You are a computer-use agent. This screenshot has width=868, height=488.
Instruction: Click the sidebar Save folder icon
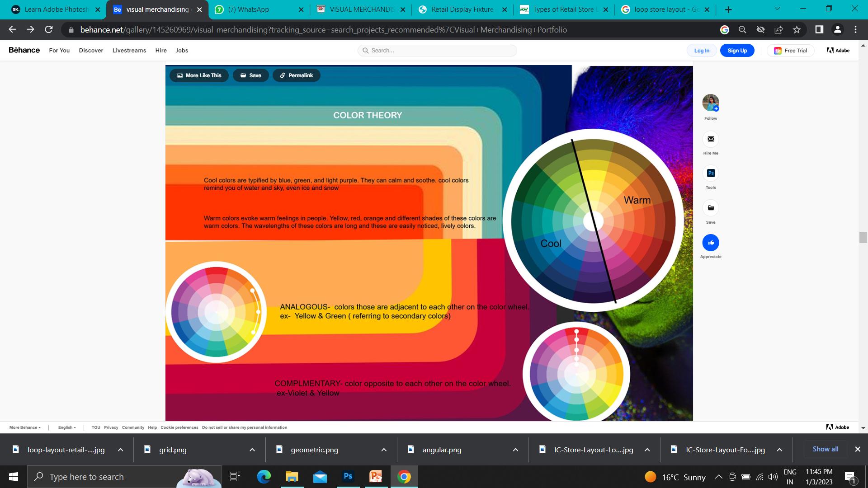tap(711, 208)
